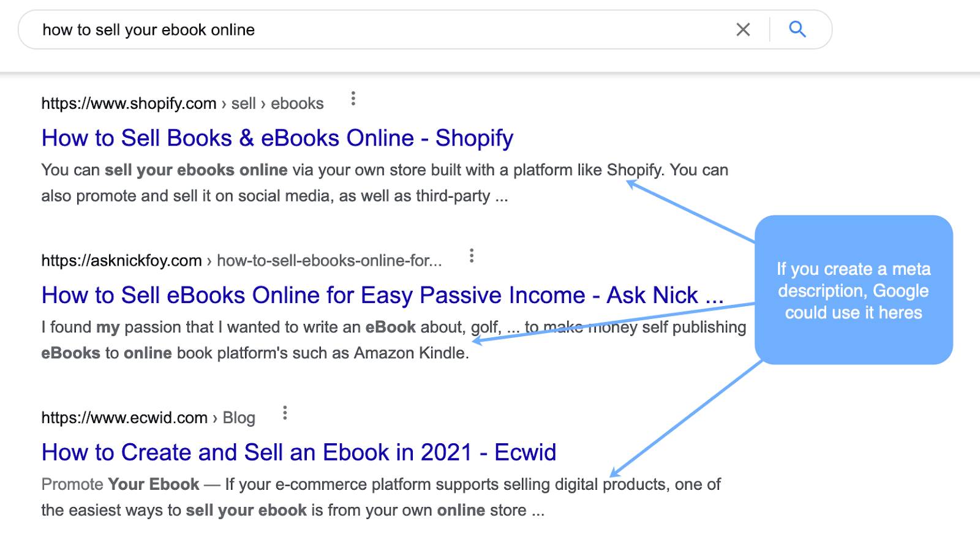
Task: Click the https://www.shopify.com breadcrumb URL
Action: [x=128, y=103]
